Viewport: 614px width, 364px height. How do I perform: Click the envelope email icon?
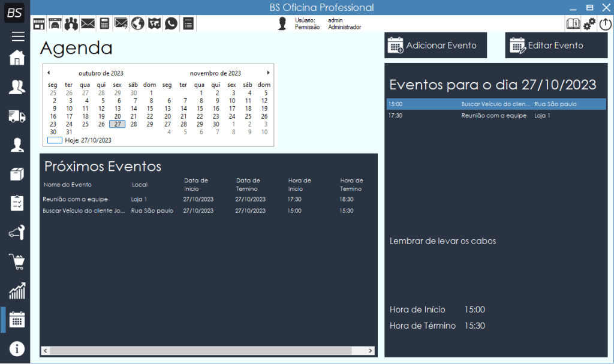[x=88, y=23]
